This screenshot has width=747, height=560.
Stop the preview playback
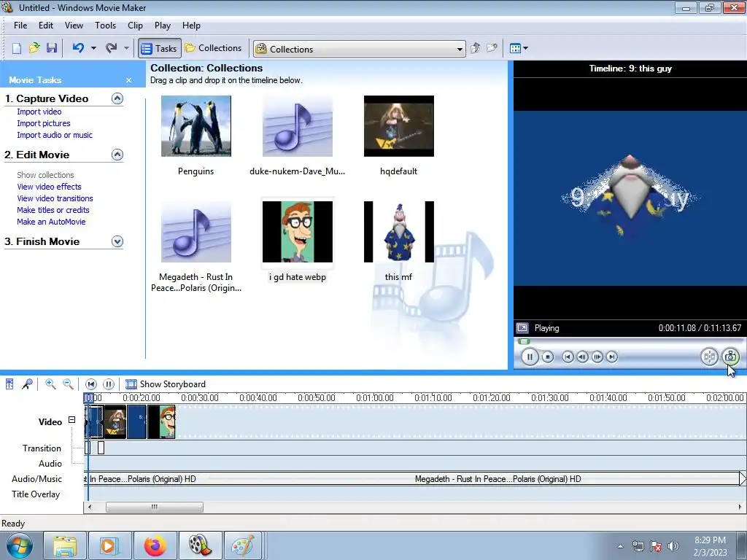tap(548, 357)
